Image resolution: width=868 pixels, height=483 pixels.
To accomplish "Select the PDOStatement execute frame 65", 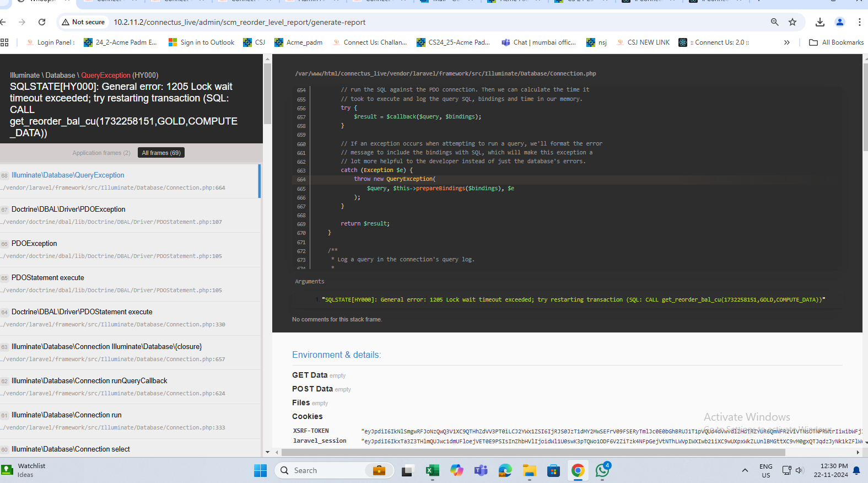I will point(130,283).
